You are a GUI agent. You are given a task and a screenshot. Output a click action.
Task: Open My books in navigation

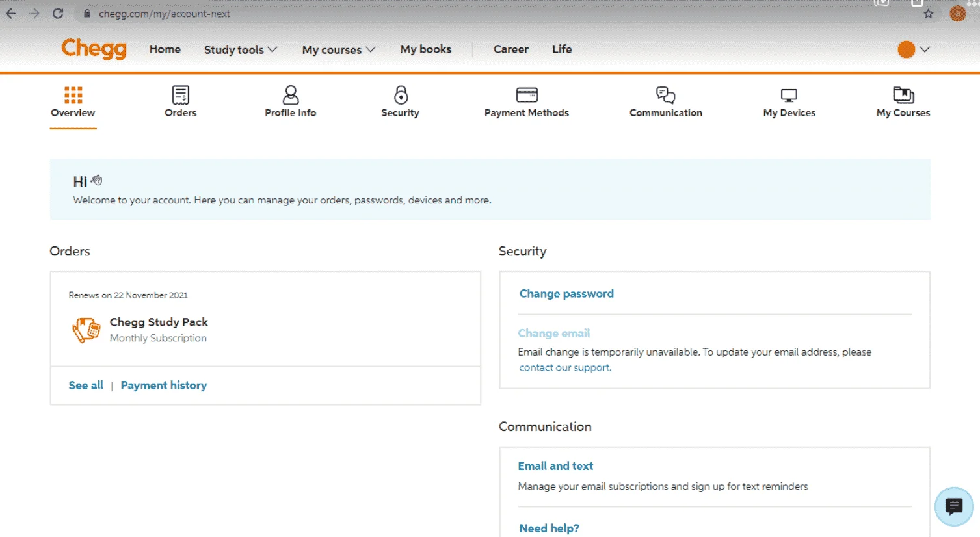426,49
